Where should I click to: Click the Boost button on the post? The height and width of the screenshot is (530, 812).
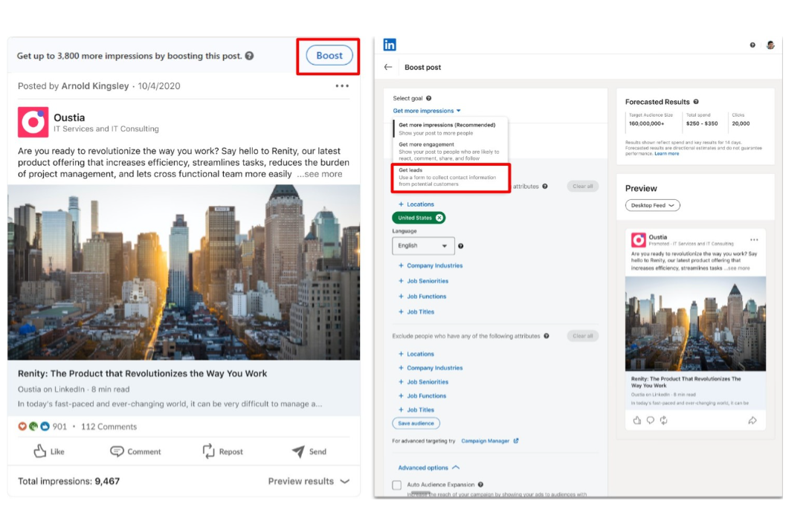329,56
